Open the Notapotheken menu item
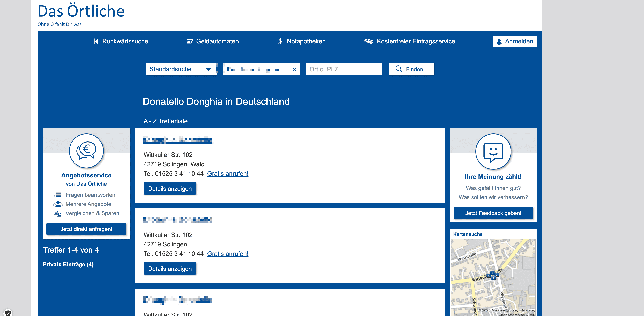Image resolution: width=644 pixels, height=316 pixels. pos(306,41)
